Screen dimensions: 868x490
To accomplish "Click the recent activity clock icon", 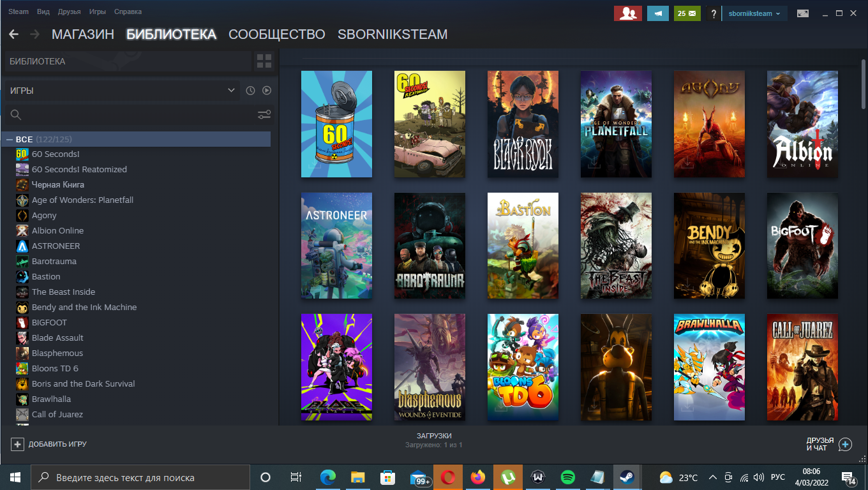I will coord(250,91).
